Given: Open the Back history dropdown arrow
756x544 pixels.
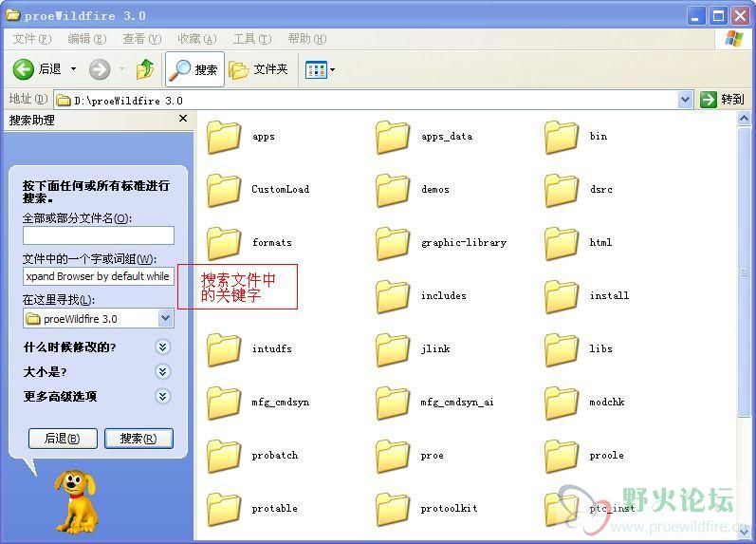Looking at the screenshot, I should pyautogui.click(x=73, y=69).
